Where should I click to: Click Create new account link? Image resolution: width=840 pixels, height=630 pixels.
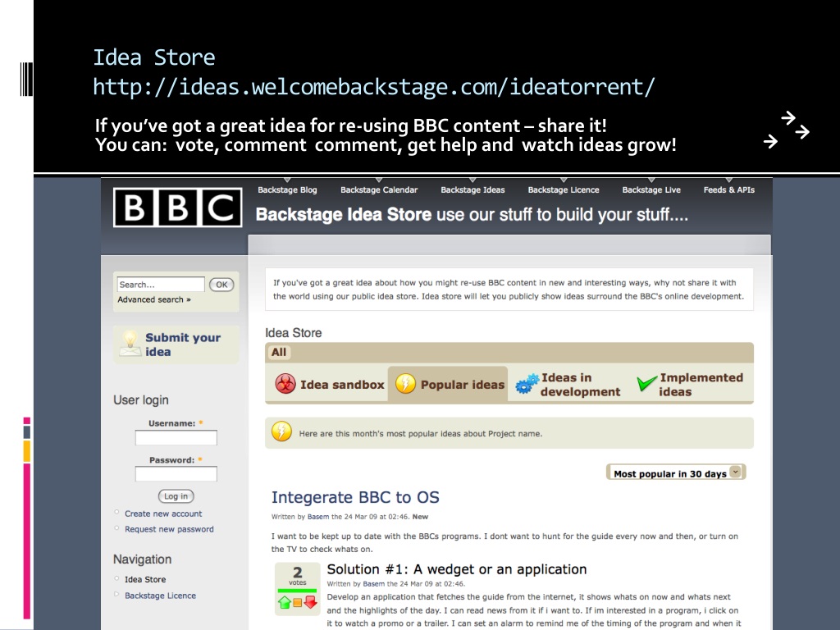coord(163,514)
